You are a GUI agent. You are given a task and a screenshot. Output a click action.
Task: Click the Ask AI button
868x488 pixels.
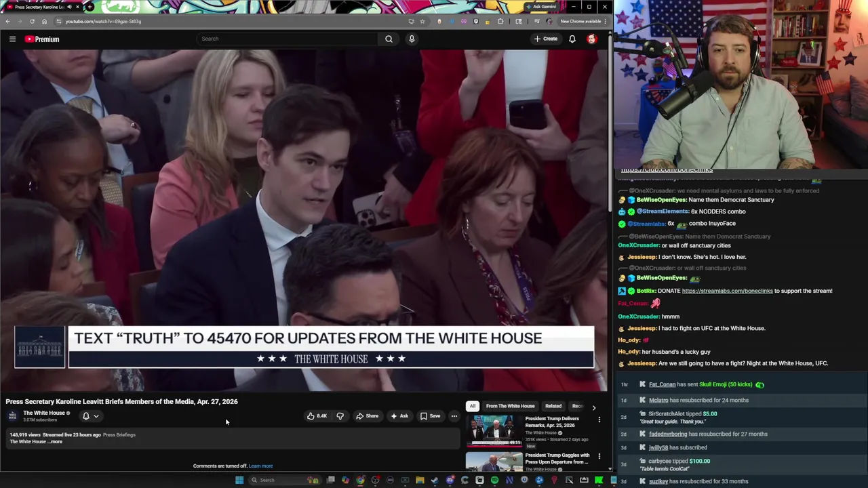click(x=399, y=416)
